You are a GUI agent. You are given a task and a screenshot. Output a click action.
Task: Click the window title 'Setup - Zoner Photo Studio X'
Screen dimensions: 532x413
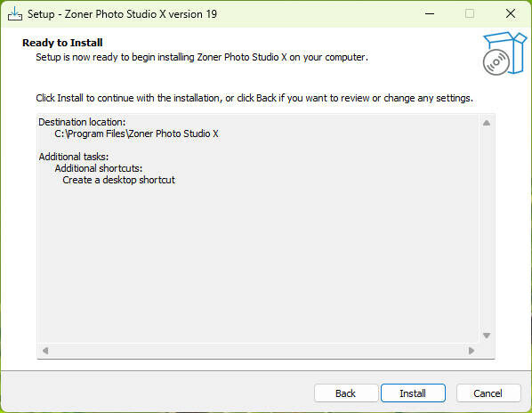click(x=122, y=14)
